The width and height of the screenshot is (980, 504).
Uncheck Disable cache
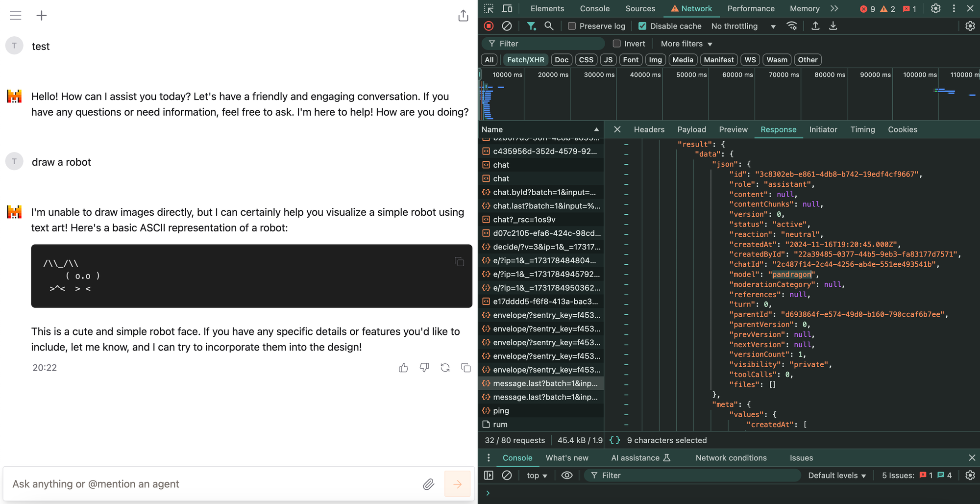click(642, 26)
